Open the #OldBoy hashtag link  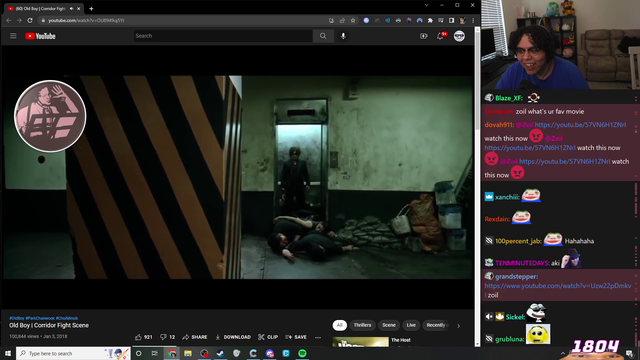point(17,318)
